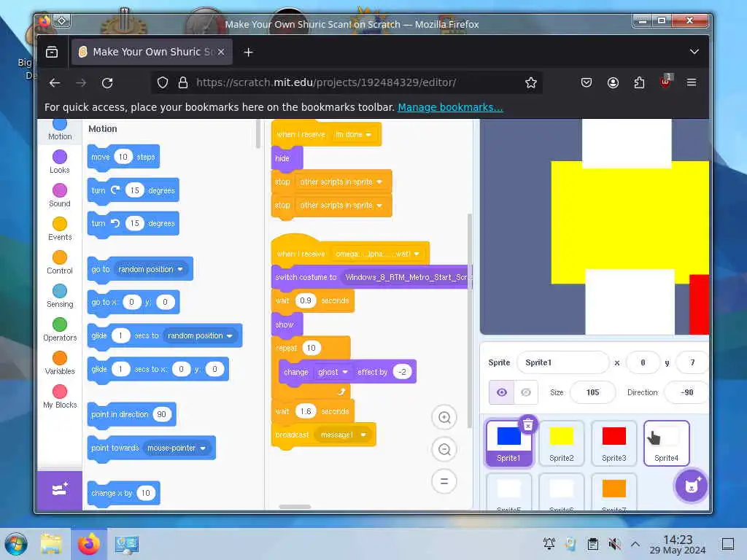
Task: Show hidden system tray icons chevron
Action: coord(635,544)
